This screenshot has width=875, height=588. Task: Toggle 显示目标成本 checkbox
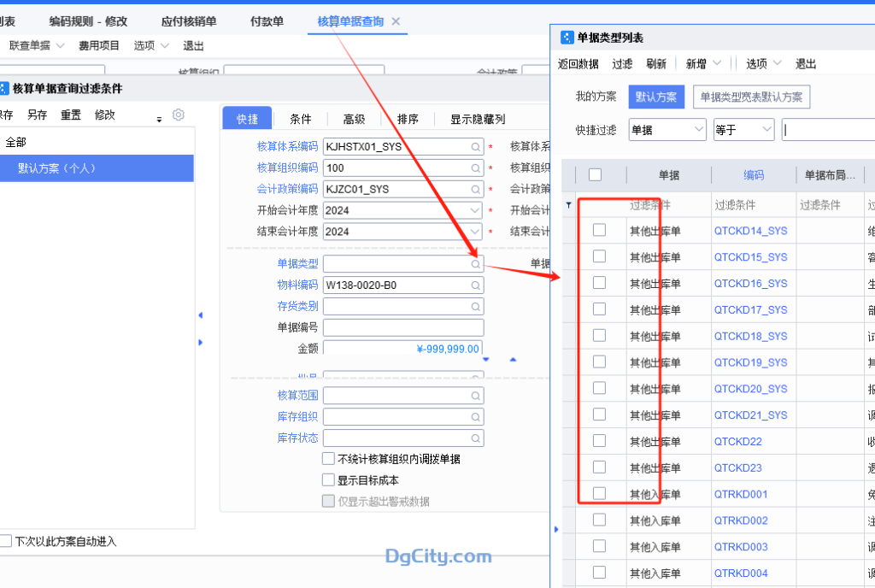coord(328,480)
